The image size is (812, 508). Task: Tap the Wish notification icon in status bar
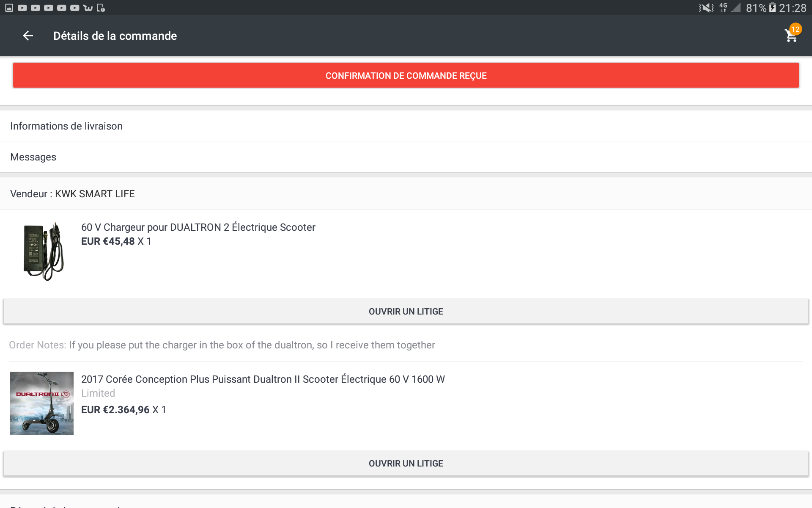88,8
